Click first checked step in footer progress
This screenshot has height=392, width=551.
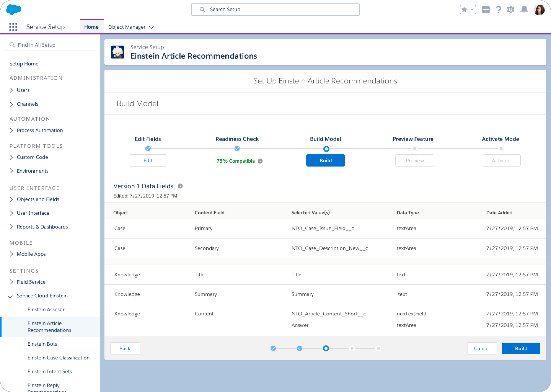pos(273,348)
